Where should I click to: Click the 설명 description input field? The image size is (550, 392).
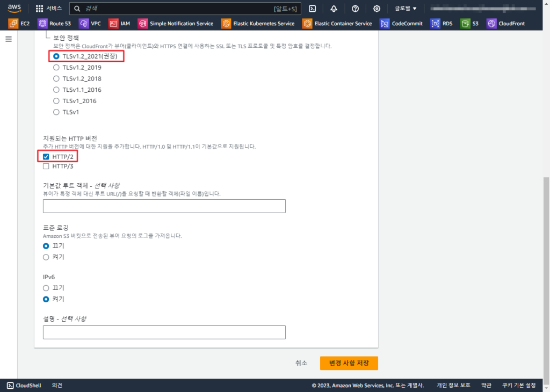(164, 332)
